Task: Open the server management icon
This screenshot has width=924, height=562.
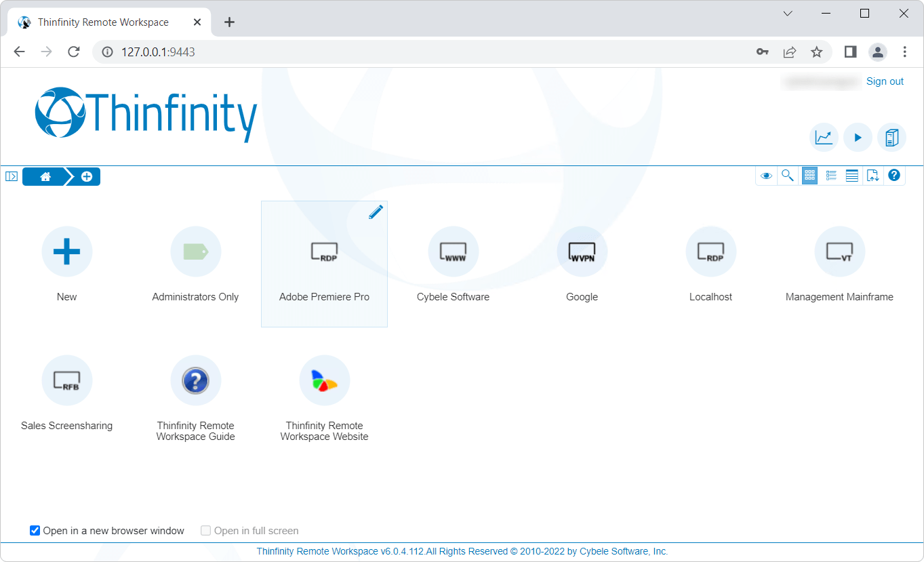Action: 891,138
